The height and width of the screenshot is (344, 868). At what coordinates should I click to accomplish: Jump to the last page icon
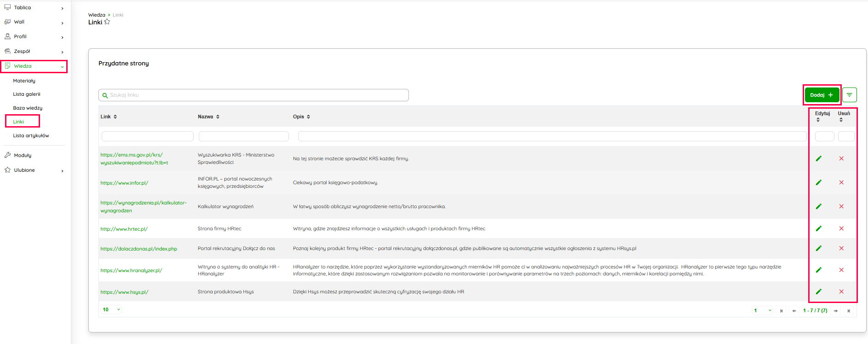pos(848,310)
